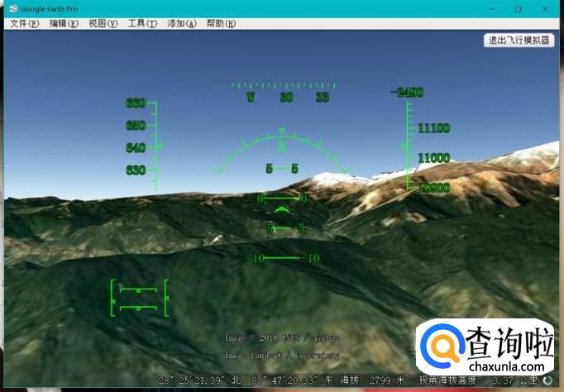The height and width of the screenshot is (392, 564).
Task: Open the 帮助 (Help) menu
Action: (x=220, y=23)
